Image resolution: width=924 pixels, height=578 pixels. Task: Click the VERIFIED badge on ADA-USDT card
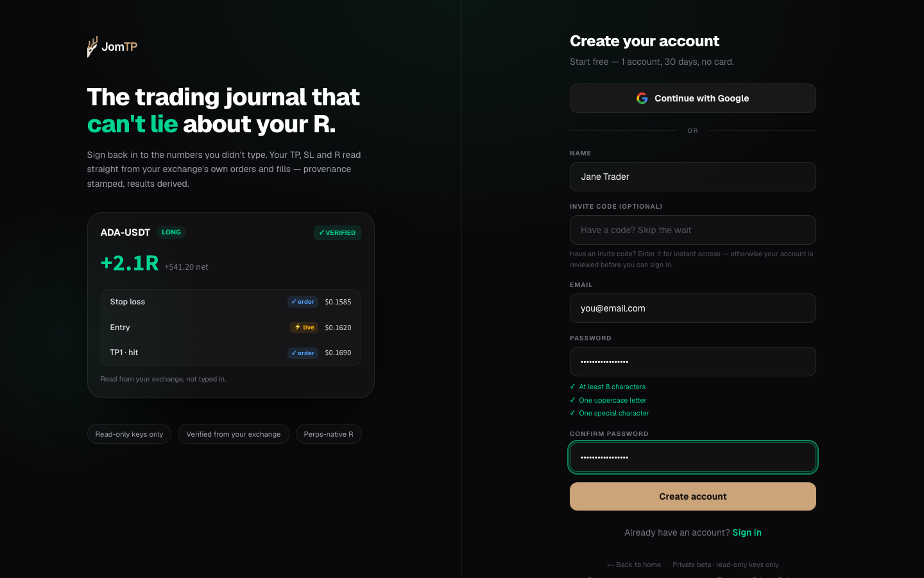(338, 232)
